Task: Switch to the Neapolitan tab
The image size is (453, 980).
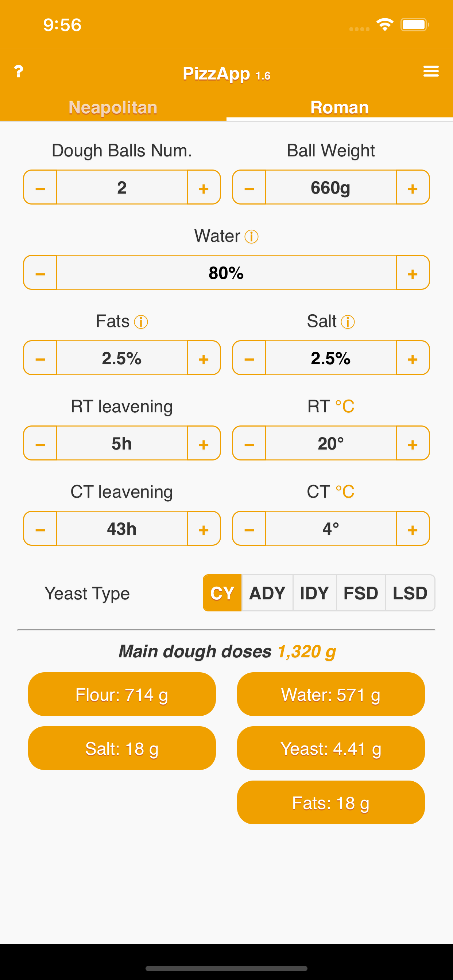Action: coord(113,107)
